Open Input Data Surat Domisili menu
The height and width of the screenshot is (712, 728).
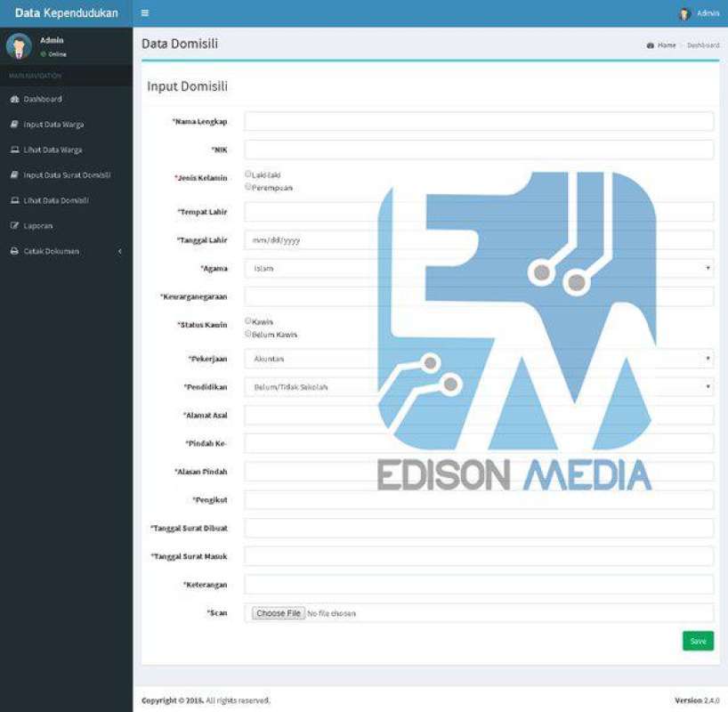tap(67, 175)
